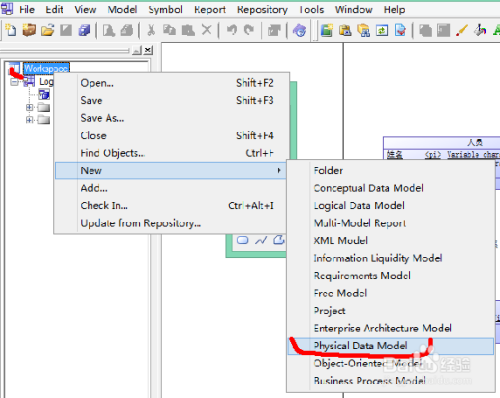Choose Close in the context menu

(x=171, y=136)
